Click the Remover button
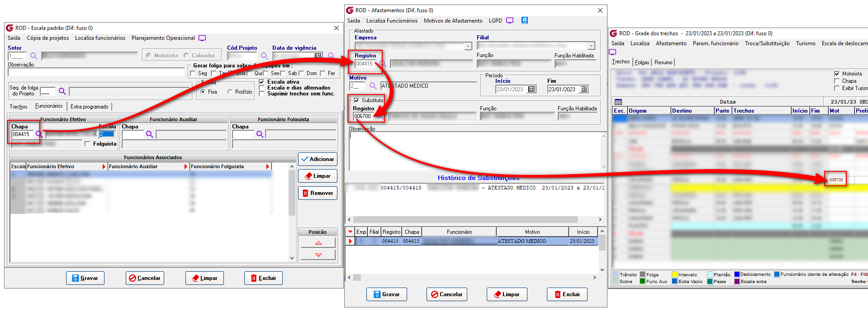The width and height of the screenshot is (868, 312). 318,193
